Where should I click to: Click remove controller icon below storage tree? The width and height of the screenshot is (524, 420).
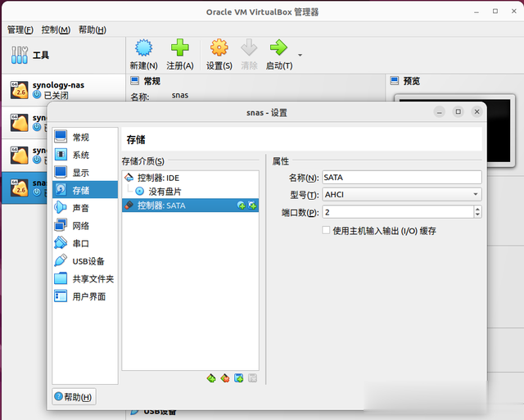point(225,378)
